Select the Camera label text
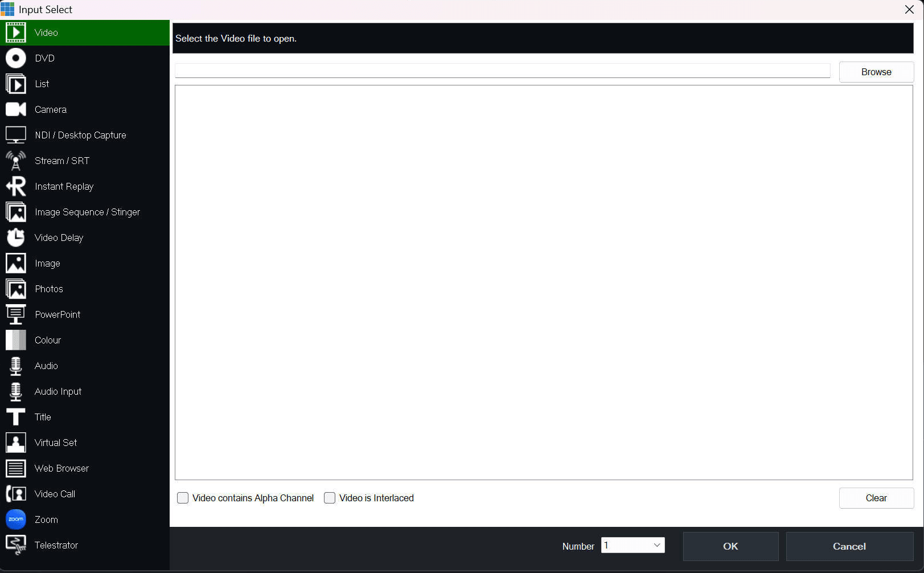The image size is (924, 573). 51,109
